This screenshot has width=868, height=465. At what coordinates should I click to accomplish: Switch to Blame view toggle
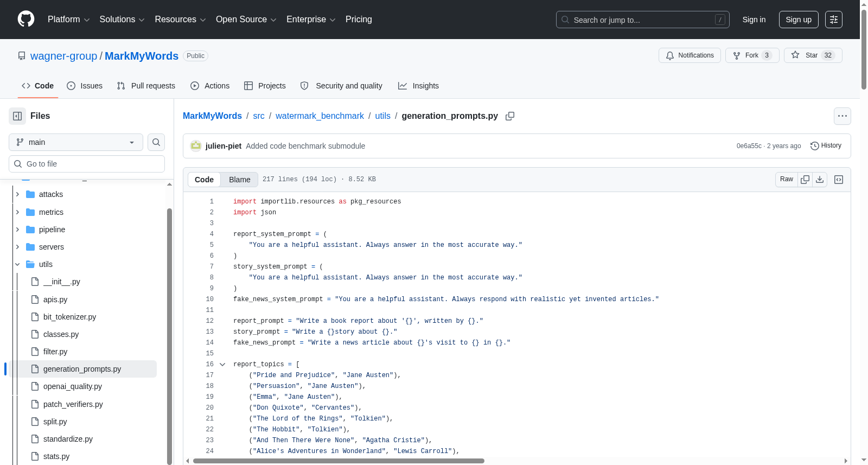240,180
